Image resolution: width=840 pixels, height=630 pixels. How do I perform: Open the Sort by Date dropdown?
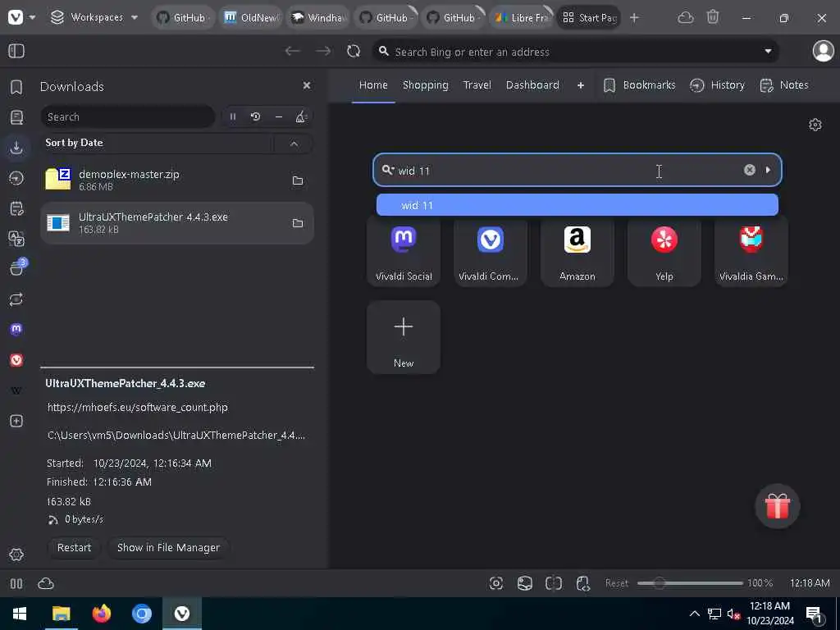(x=158, y=143)
